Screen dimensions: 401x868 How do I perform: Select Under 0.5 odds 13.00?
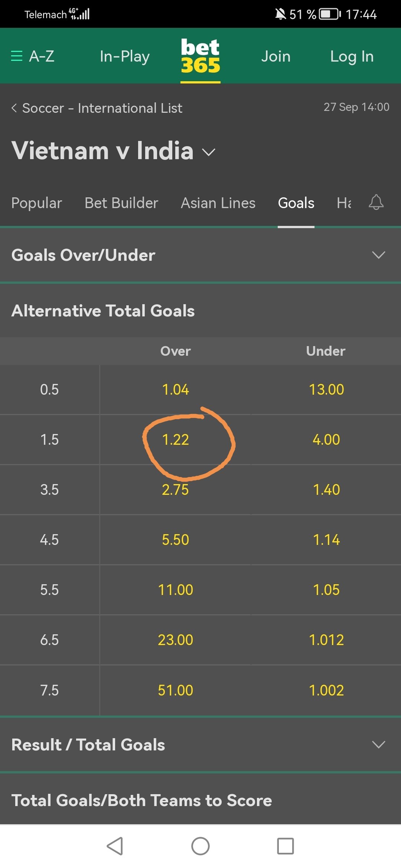326,389
